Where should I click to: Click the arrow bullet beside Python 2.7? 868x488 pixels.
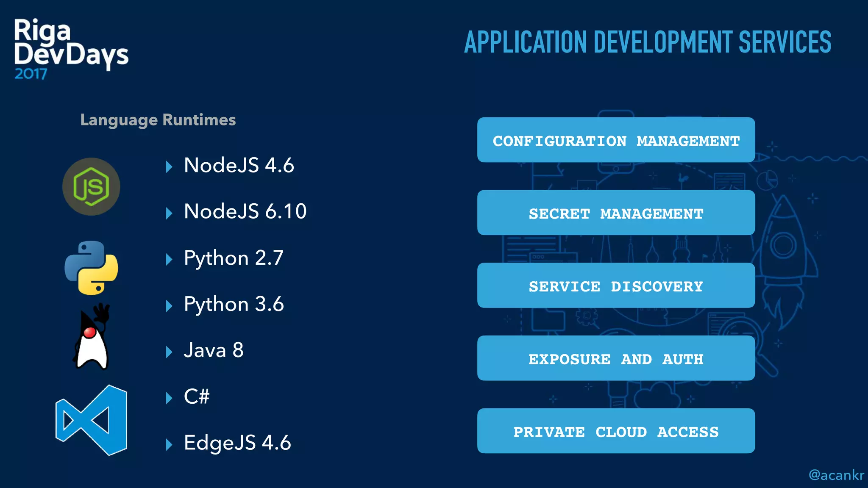coord(169,259)
